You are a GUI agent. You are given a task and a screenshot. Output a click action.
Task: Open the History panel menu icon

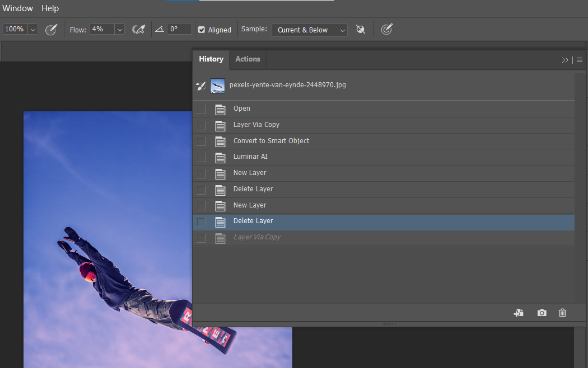tap(580, 59)
